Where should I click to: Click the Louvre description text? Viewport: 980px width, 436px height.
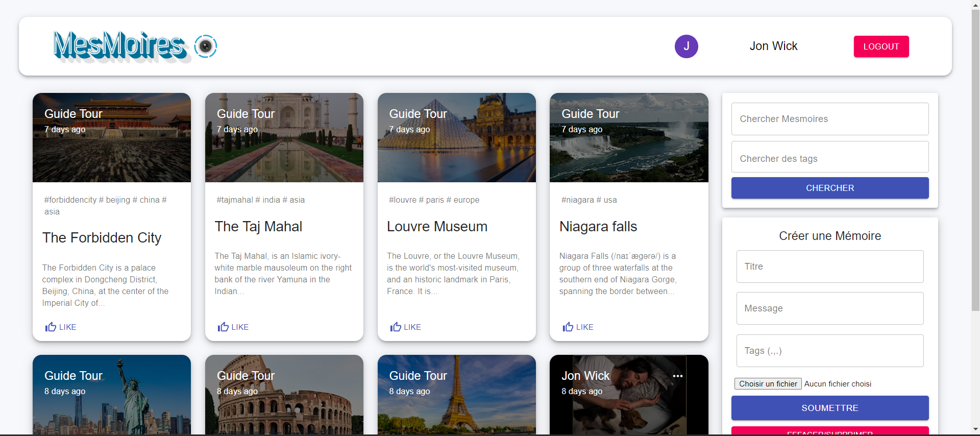click(x=453, y=274)
